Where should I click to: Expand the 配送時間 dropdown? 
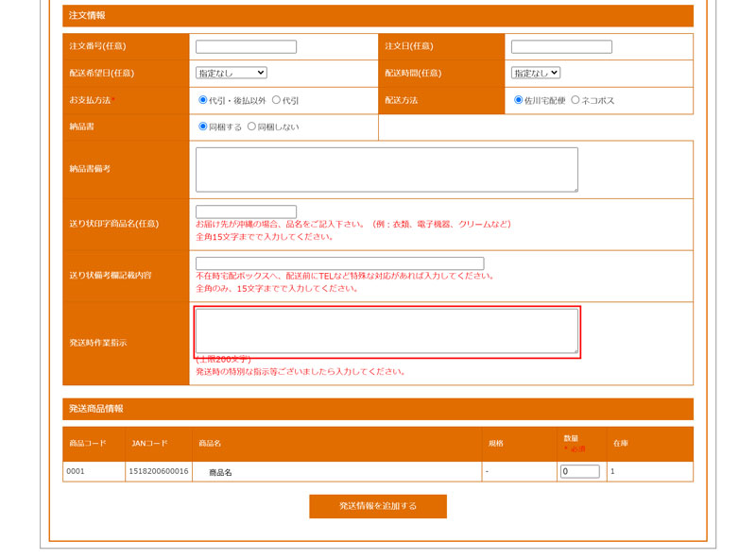536,73
